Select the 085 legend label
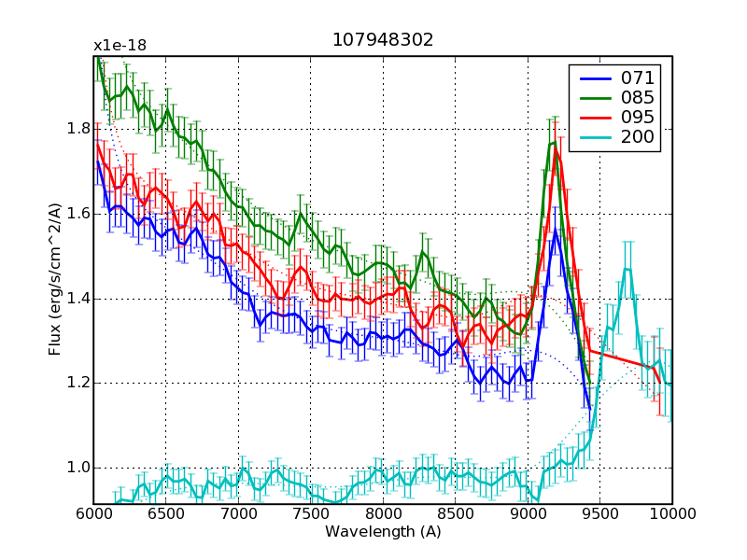 click(x=637, y=98)
